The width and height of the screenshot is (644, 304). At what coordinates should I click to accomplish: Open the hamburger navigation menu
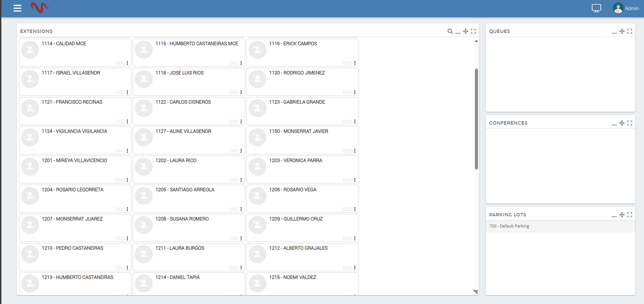pos(17,8)
